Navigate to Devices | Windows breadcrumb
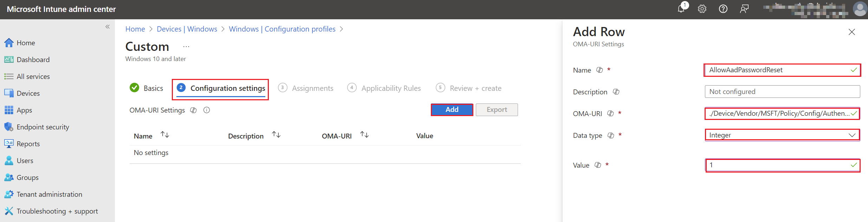This screenshot has width=868, height=222. click(x=187, y=29)
